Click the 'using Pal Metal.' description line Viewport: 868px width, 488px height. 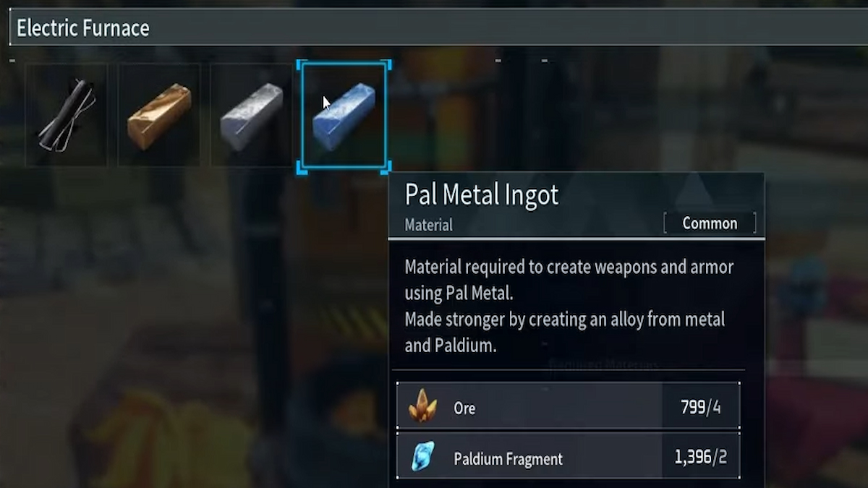[x=459, y=293]
